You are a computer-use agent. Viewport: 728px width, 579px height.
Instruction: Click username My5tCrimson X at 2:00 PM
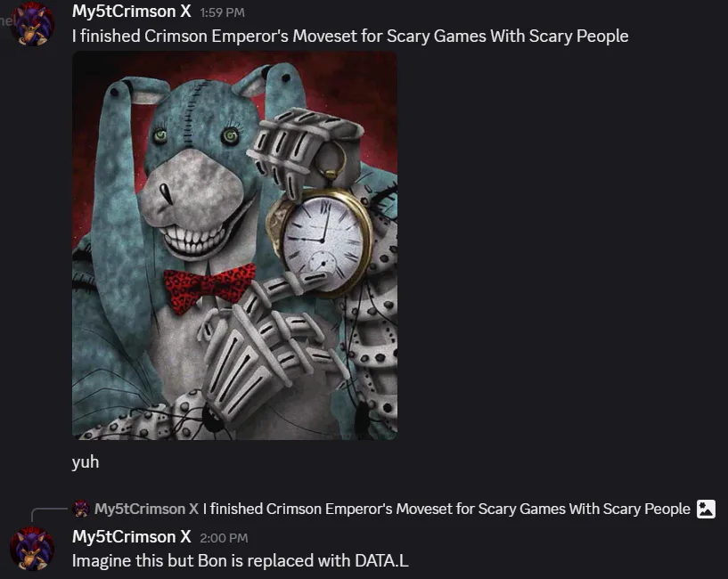131,537
